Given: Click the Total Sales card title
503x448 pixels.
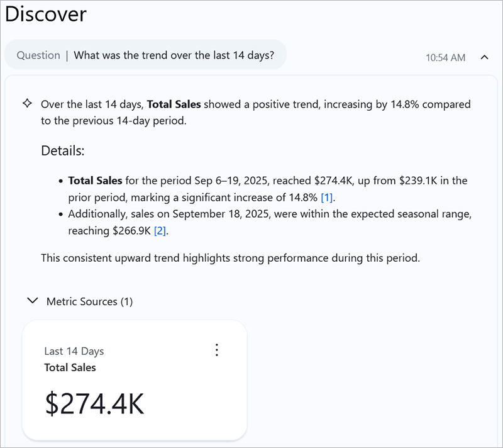Looking at the screenshot, I should click(x=70, y=367).
